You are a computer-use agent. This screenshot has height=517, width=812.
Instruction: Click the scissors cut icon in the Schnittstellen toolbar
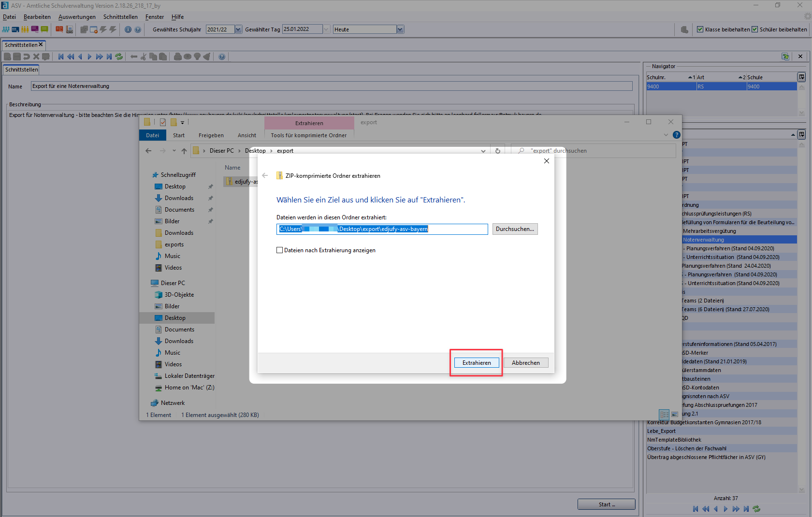click(x=144, y=57)
